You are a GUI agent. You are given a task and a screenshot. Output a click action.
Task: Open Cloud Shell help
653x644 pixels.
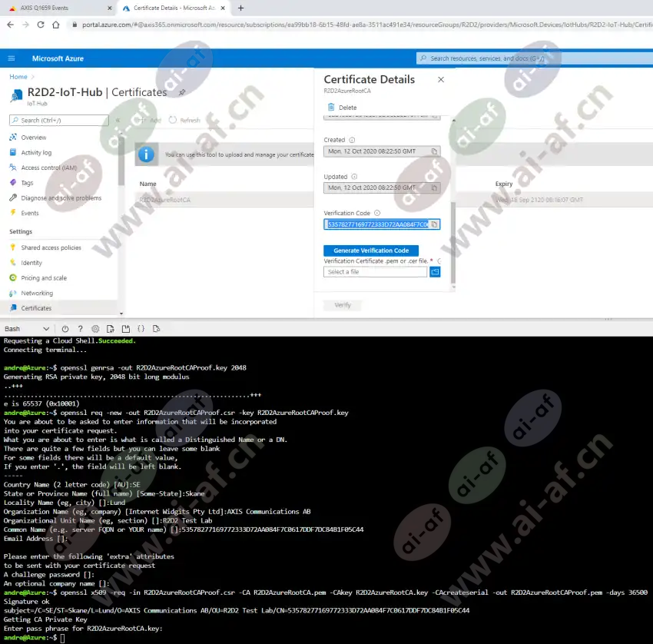(81, 329)
